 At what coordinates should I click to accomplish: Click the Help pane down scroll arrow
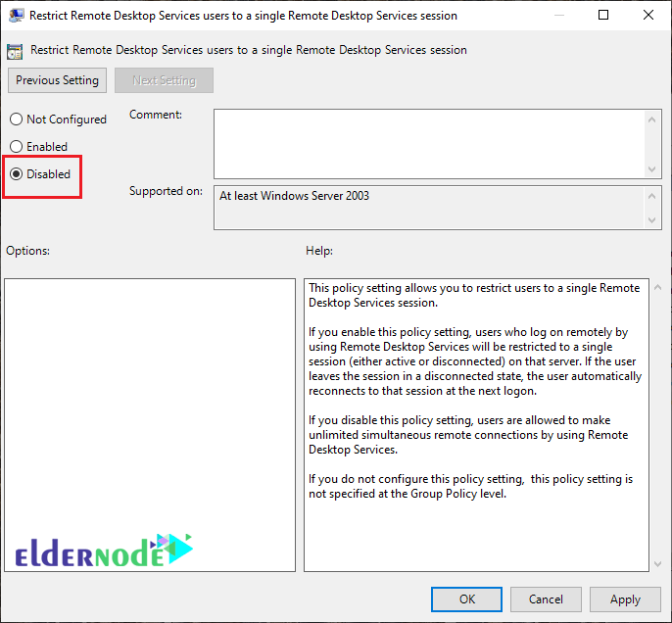[x=658, y=564]
